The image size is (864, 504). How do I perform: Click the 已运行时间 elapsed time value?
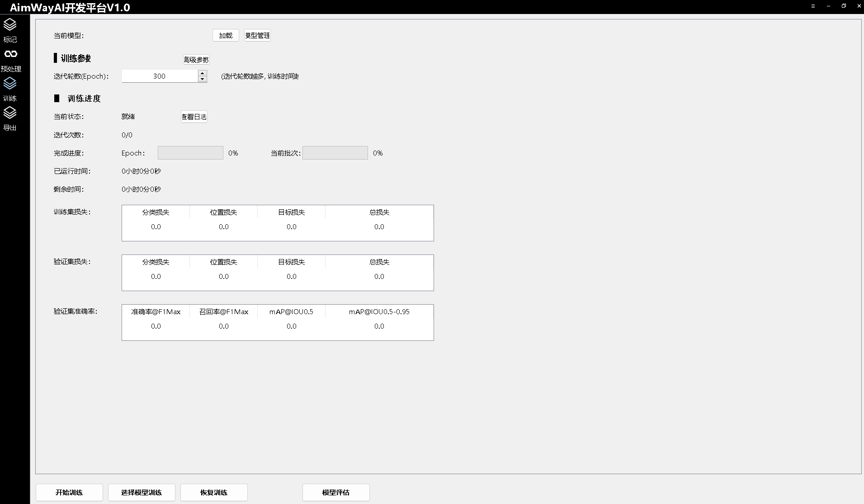point(142,171)
